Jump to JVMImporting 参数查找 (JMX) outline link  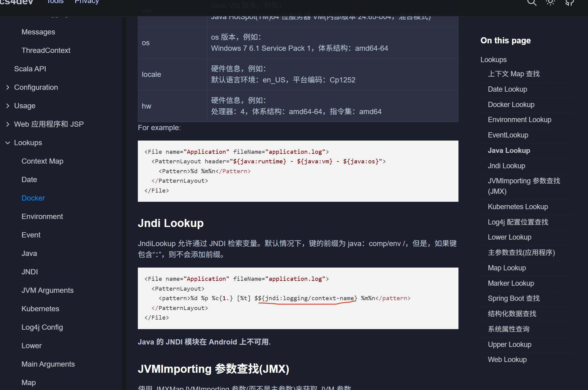[524, 186]
